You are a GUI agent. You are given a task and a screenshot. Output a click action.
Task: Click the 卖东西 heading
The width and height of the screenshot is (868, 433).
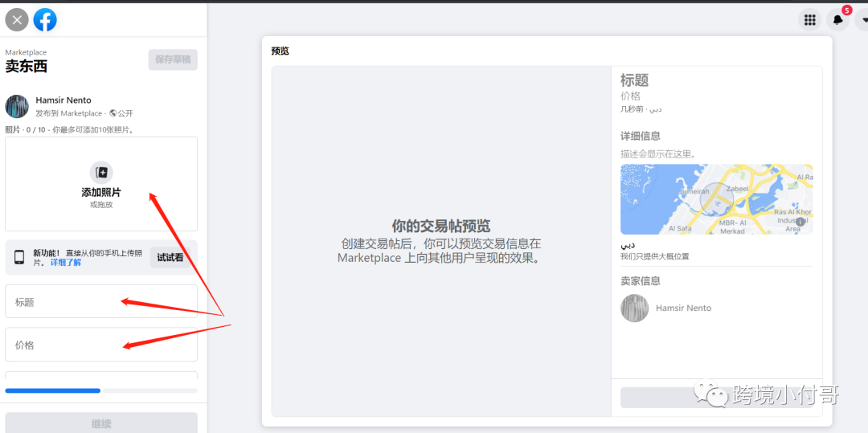point(26,67)
